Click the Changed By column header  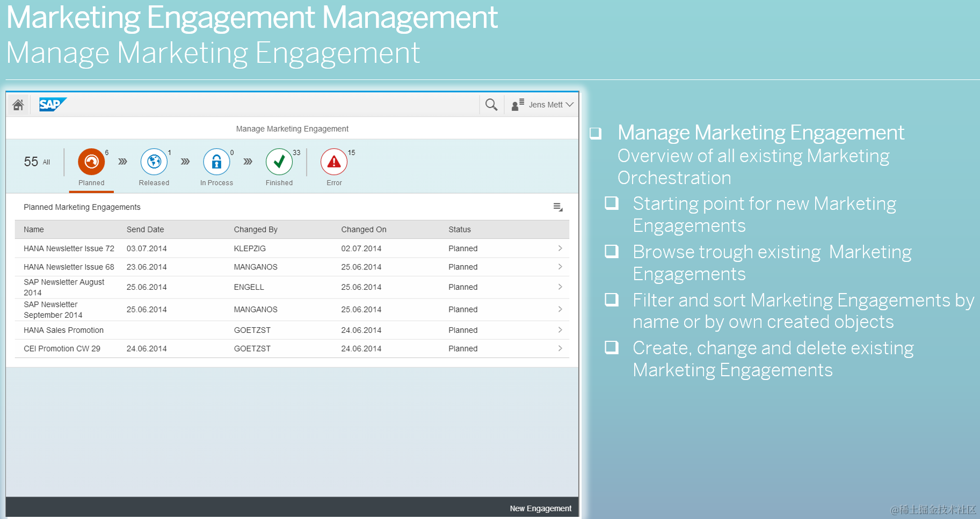(256, 229)
